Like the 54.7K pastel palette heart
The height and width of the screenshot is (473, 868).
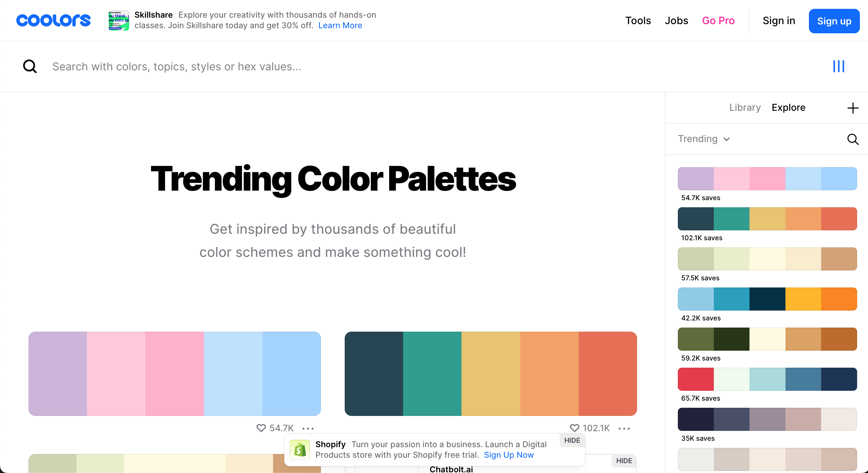261,428
